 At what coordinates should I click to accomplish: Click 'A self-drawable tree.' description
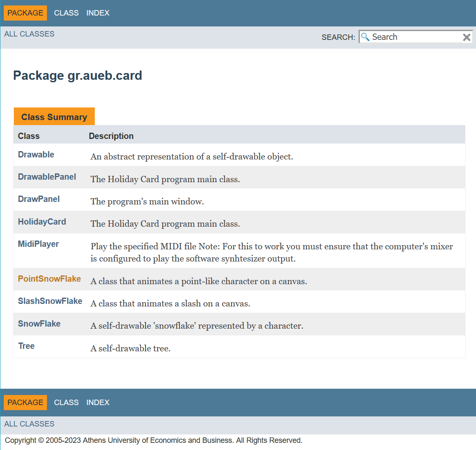130,348
